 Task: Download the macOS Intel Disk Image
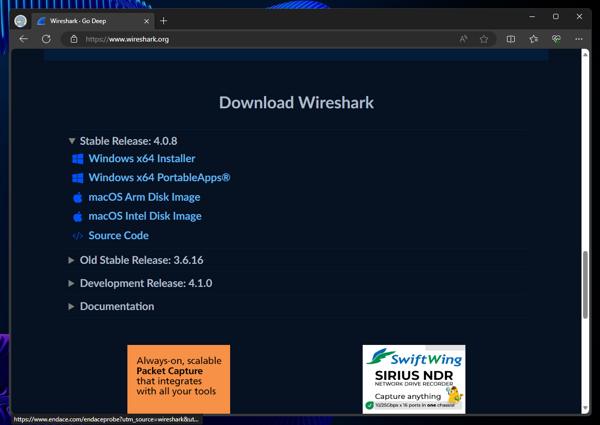tap(145, 216)
